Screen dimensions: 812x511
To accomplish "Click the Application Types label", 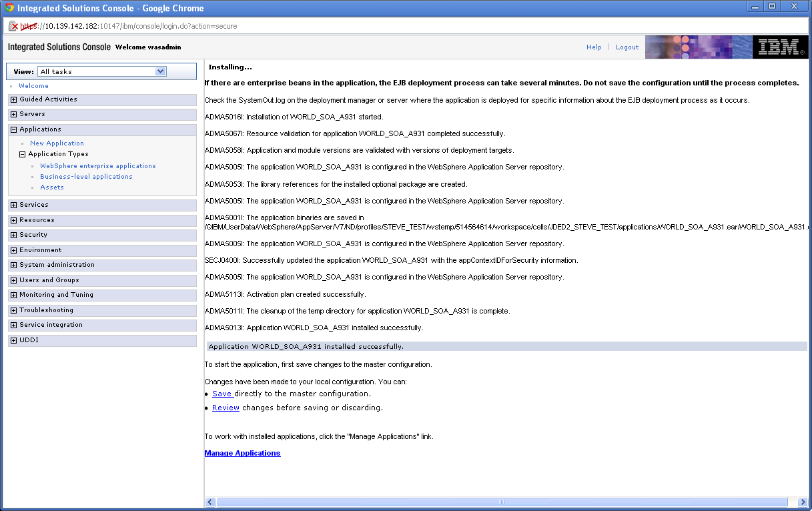I will click(x=58, y=154).
